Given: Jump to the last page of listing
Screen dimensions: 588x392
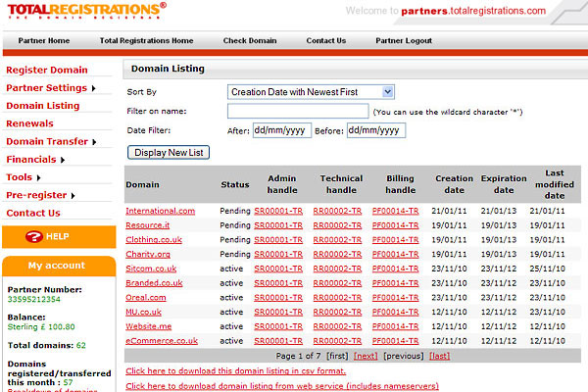Looking at the screenshot, I should tap(440, 355).
